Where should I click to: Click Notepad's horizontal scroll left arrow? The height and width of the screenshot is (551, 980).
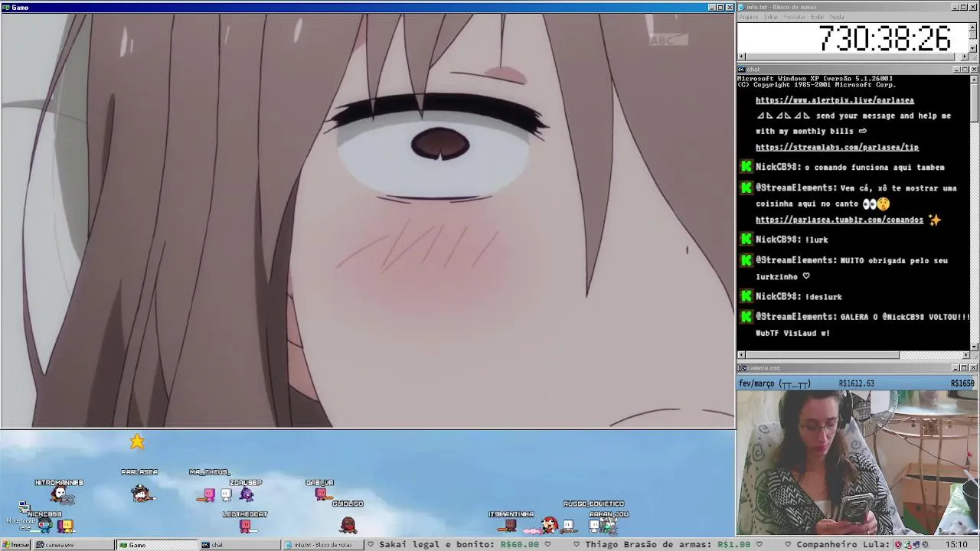pyautogui.click(x=741, y=57)
